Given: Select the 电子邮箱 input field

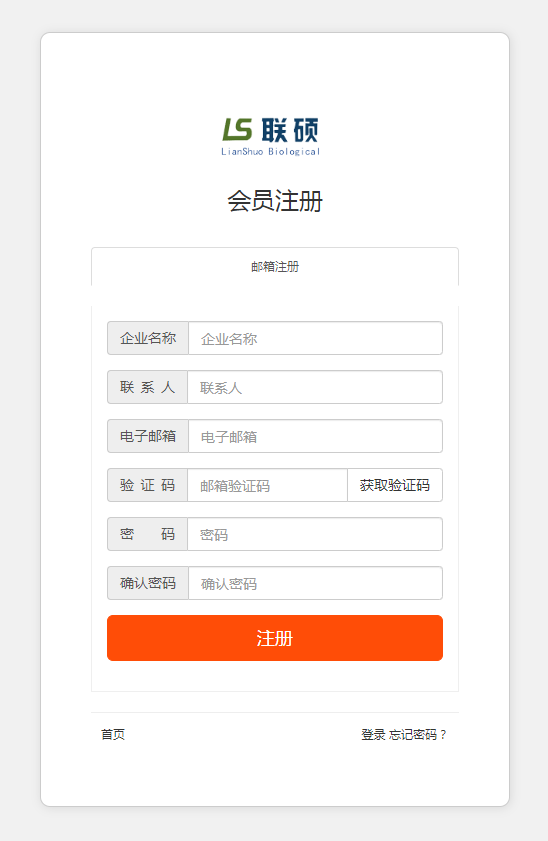Looking at the screenshot, I should [315, 437].
